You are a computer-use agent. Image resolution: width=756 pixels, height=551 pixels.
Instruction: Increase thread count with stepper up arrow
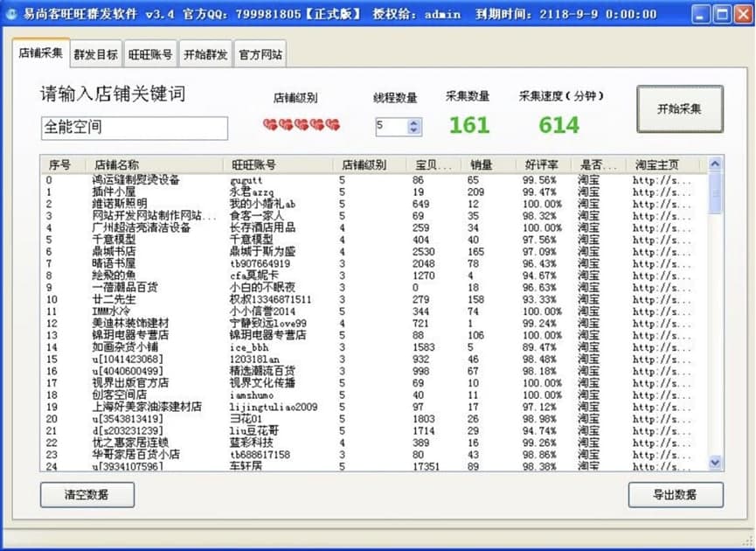click(413, 122)
